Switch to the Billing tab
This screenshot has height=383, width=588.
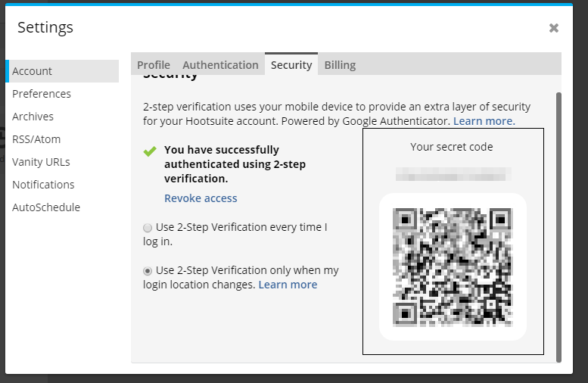point(340,65)
